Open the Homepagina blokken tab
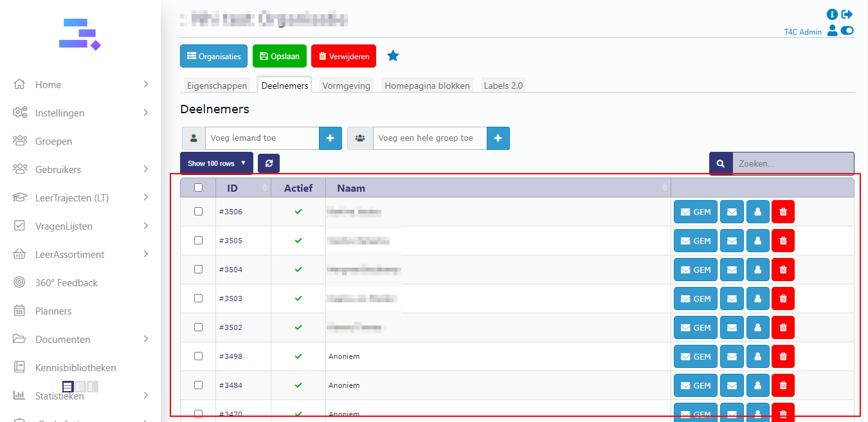 coord(427,86)
